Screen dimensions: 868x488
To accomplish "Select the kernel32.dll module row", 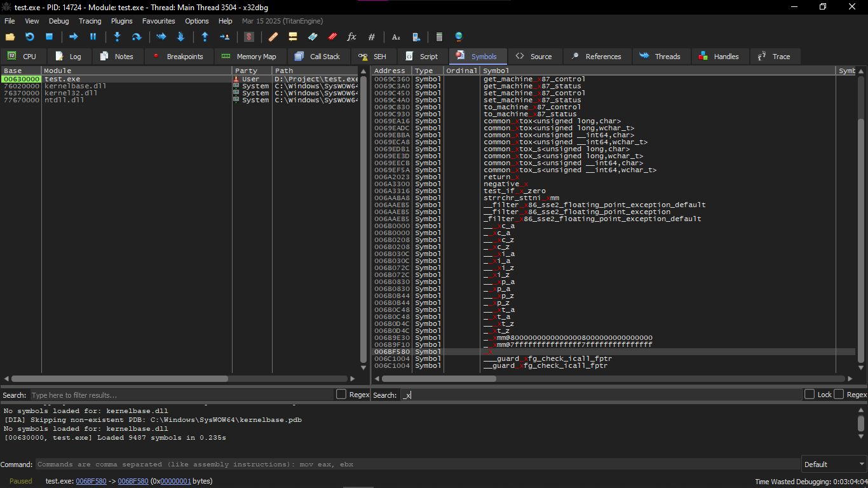I will click(71, 93).
